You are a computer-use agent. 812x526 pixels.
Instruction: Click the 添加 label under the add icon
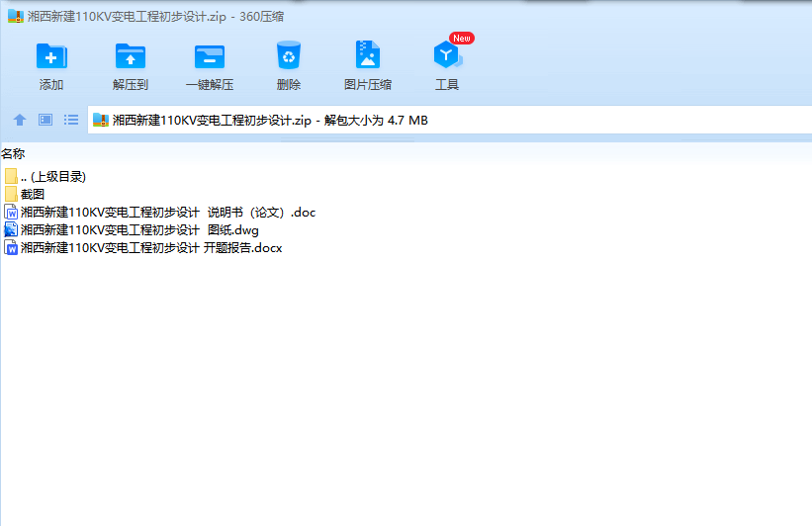(51, 84)
